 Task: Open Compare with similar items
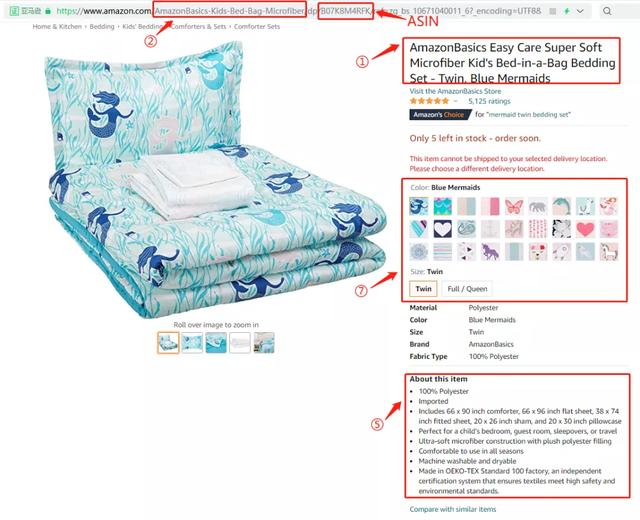click(x=453, y=509)
